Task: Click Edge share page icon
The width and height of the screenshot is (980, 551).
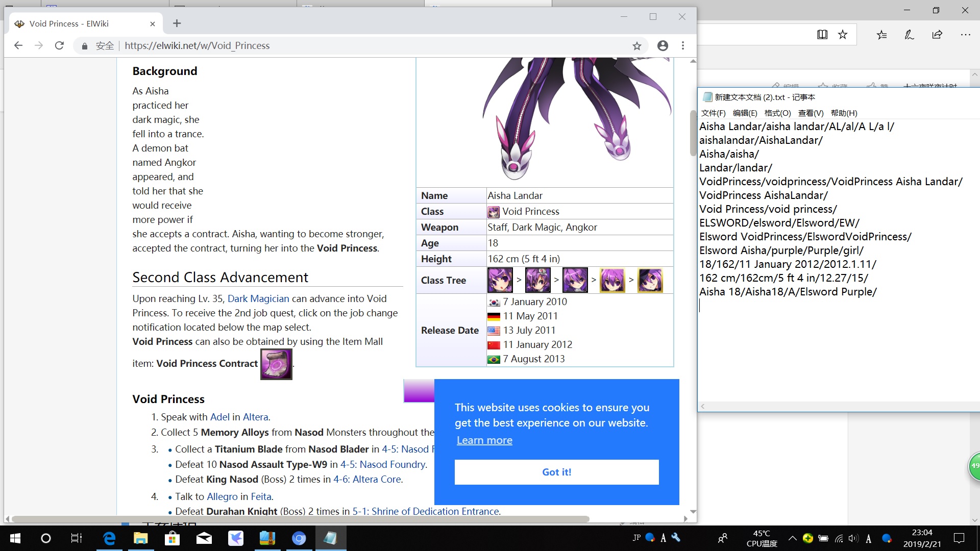Action: [x=937, y=35]
